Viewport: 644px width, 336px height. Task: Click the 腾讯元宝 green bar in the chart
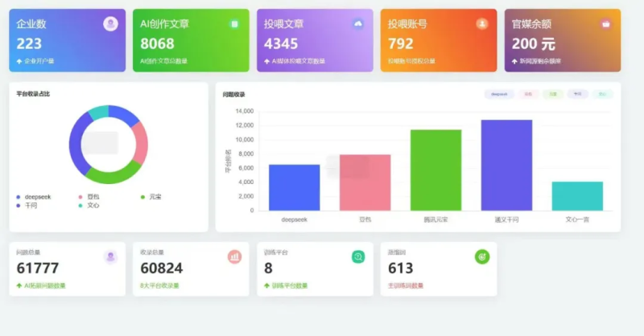(436, 170)
